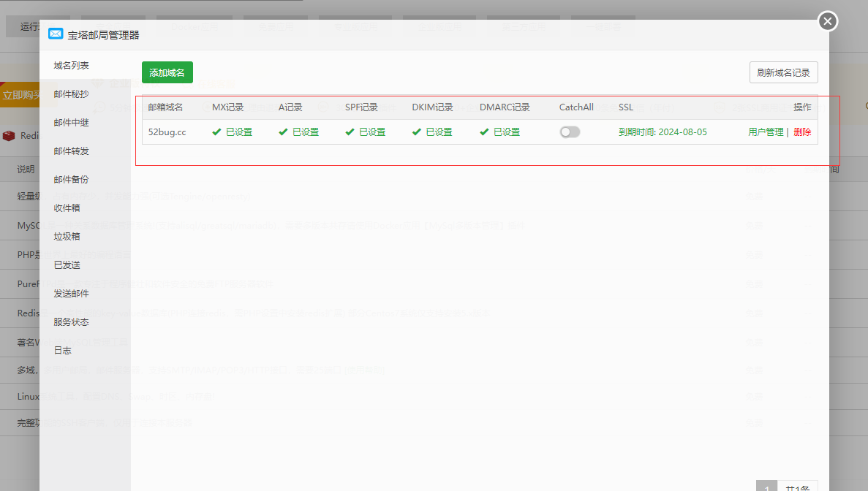868x491 pixels.
Task: Open 收件箱 in the sidebar
Action: coord(67,208)
